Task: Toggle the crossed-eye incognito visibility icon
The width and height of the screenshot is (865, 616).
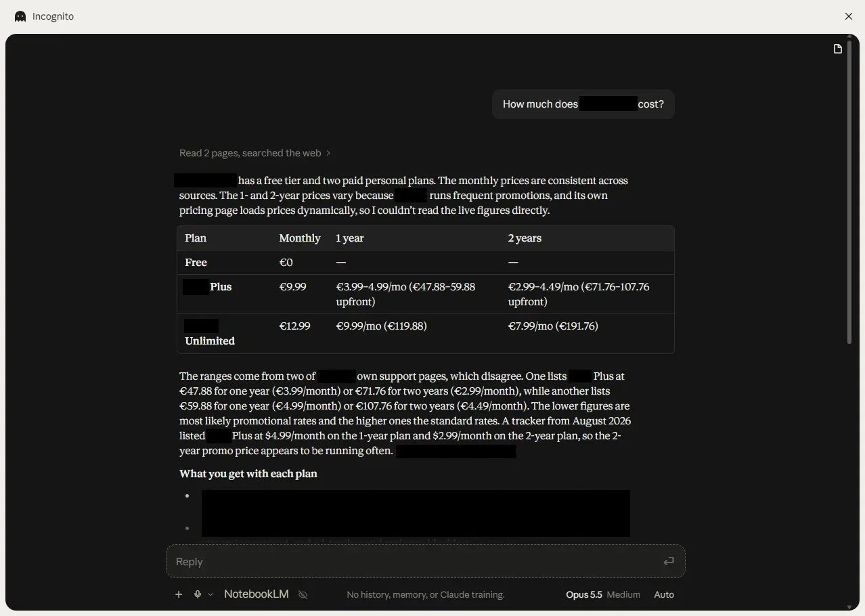Action: tap(303, 594)
